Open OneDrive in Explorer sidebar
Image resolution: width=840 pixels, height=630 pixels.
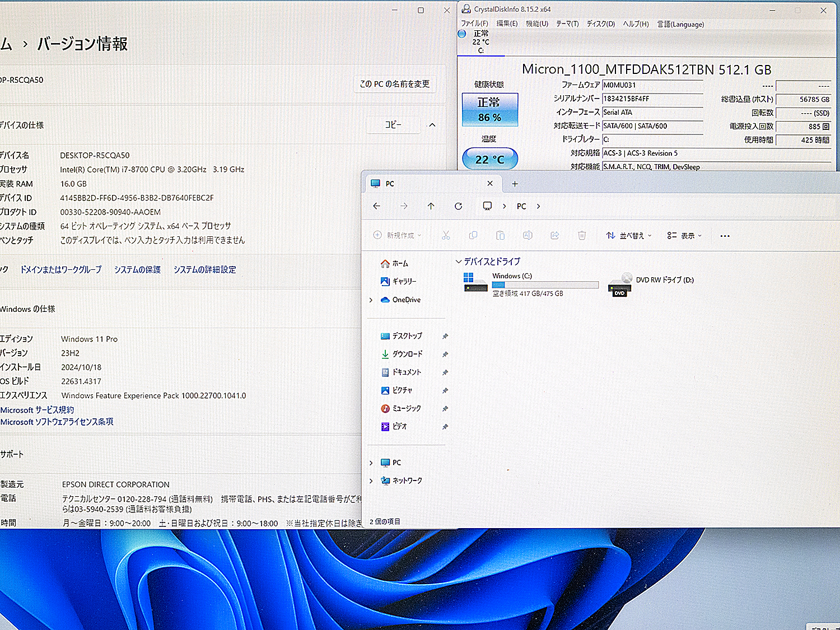[400, 300]
